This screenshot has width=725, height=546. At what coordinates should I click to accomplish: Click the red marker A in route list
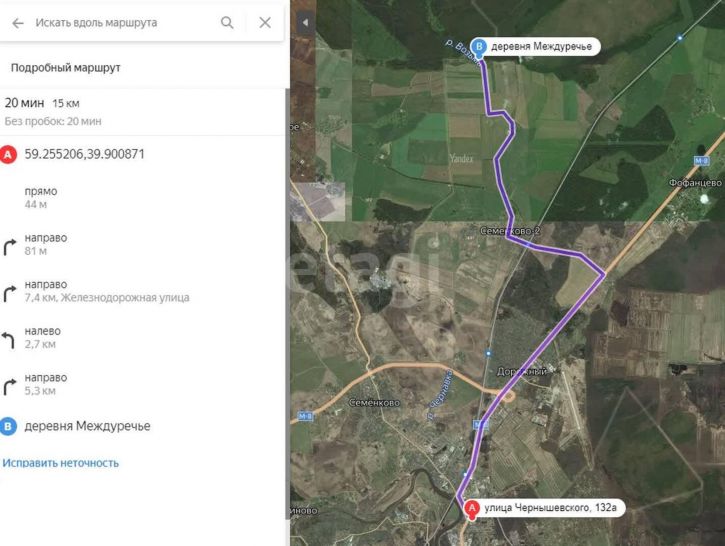[8, 154]
